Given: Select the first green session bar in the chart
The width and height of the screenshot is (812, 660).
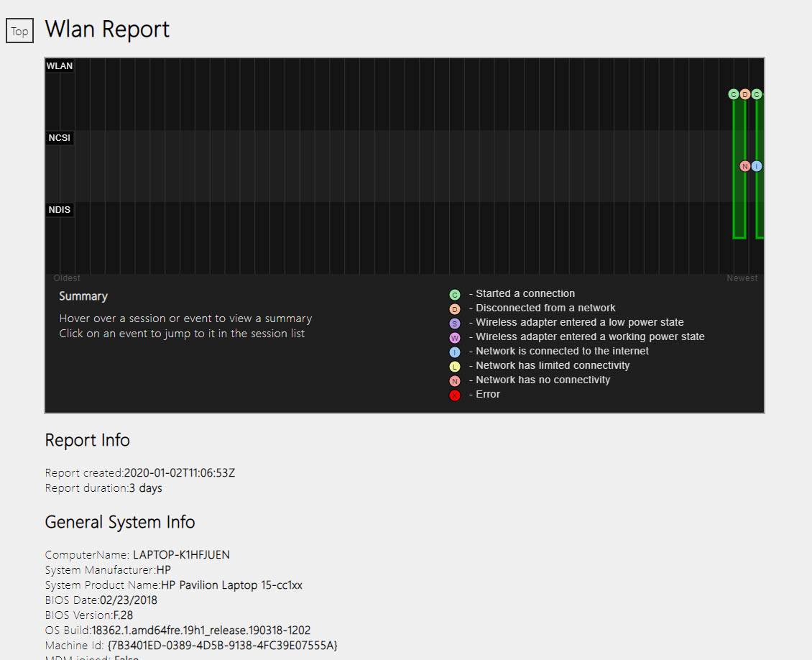Looking at the screenshot, I should click(x=739, y=201).
